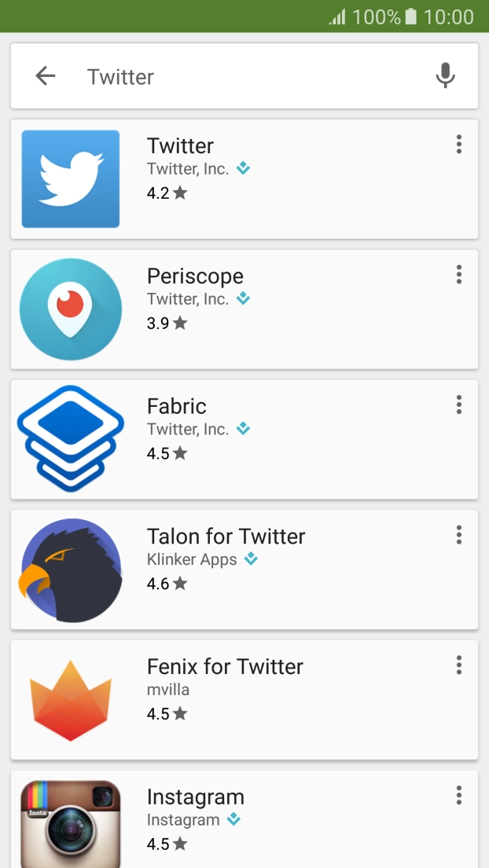Open overflow menu for Twitter app
The height and width of the screenshot is (868, 489).
pyautogui.click(x=458, y=145)
